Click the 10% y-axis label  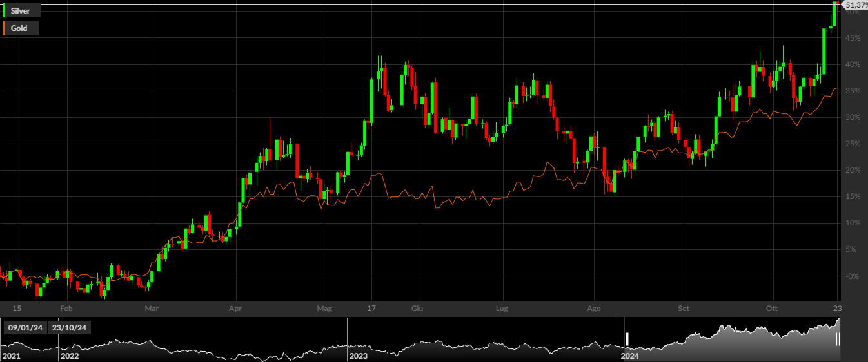click(x=853, y=223)
